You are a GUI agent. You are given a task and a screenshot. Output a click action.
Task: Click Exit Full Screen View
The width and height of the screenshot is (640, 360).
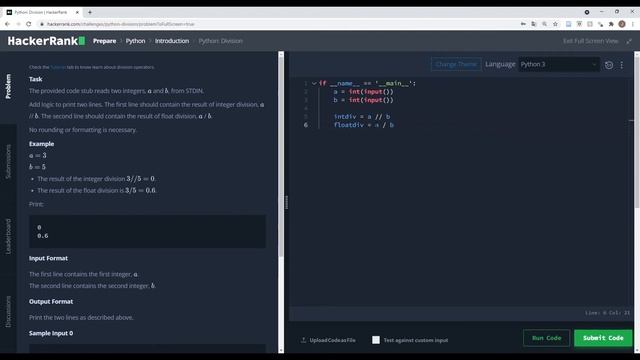pos(591,41)
